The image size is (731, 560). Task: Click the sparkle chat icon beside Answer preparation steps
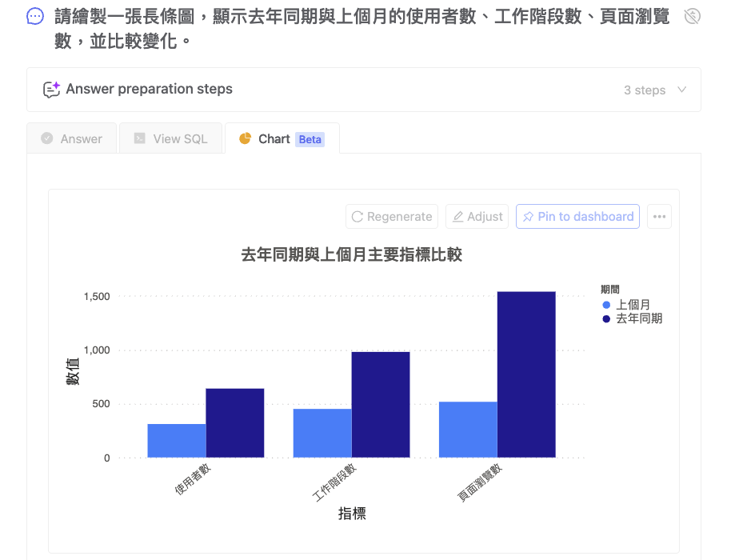click(x=52, y=90)
